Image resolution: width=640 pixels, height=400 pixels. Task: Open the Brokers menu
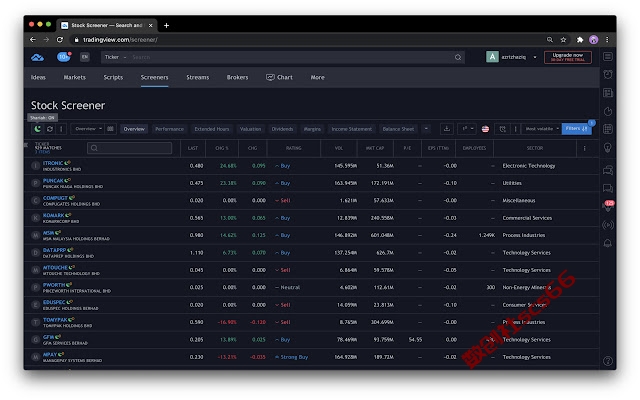pos(237,77)
